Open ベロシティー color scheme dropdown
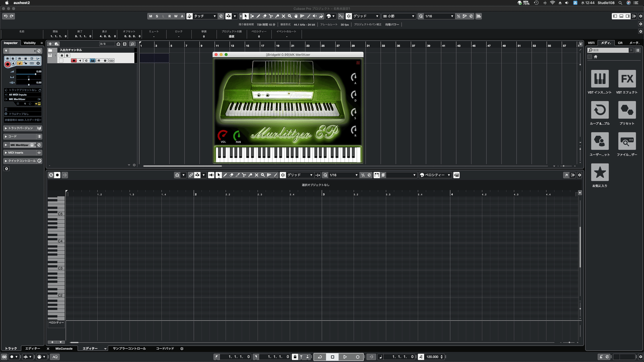This screenshot has width=644, height=362. pyautogui.click(x=436, y=175)
